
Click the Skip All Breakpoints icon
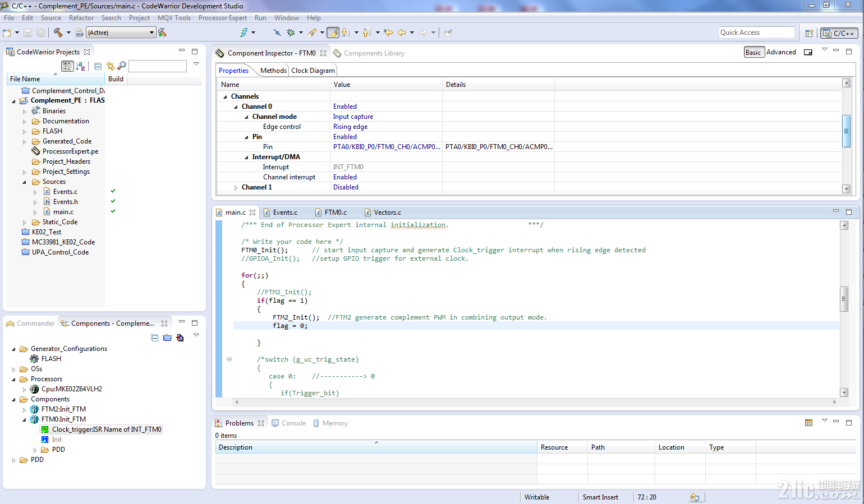(277, 33)
